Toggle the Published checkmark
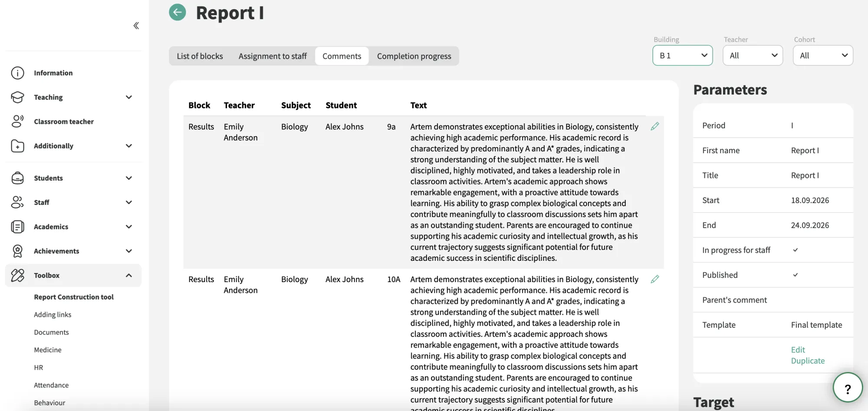868x411 pixels. [x=796, y=275]
